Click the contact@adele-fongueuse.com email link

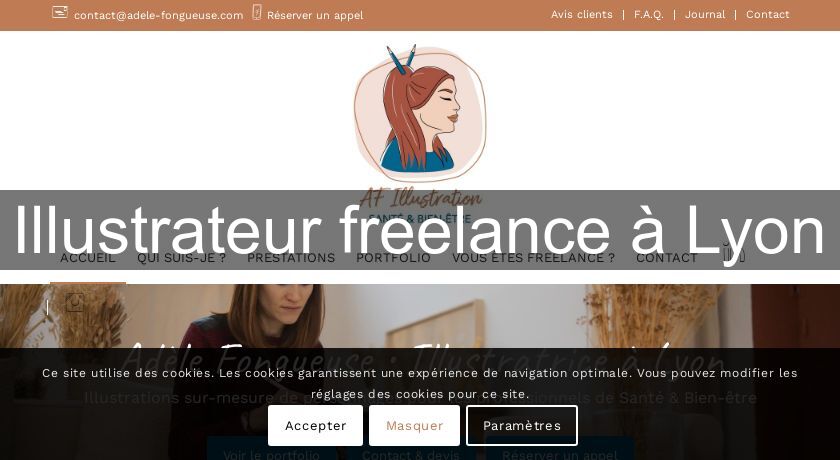click(x=159, y=16)
